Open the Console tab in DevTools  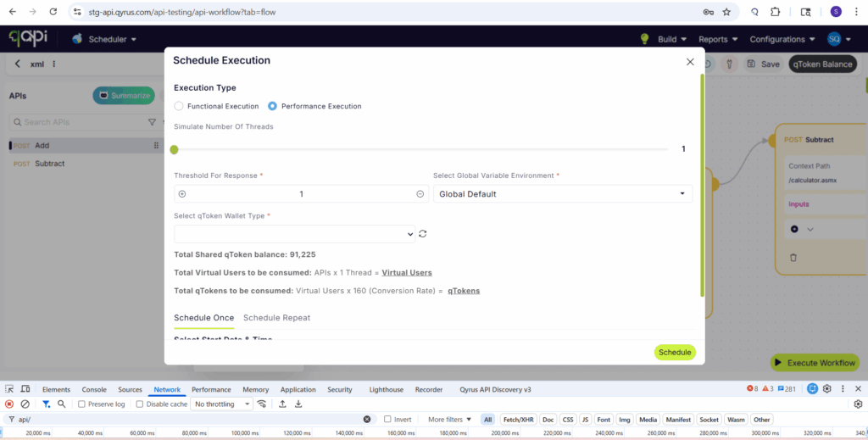tap(94, 390)
